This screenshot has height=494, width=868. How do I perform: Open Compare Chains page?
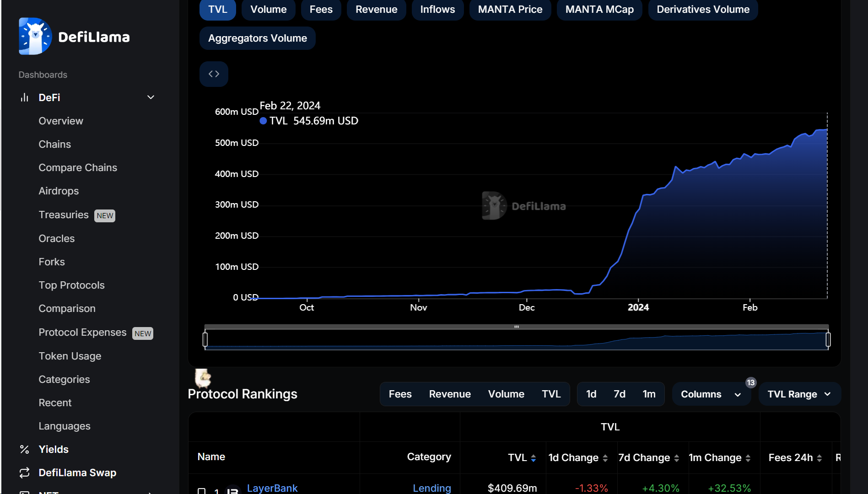(x=78, y=167)
